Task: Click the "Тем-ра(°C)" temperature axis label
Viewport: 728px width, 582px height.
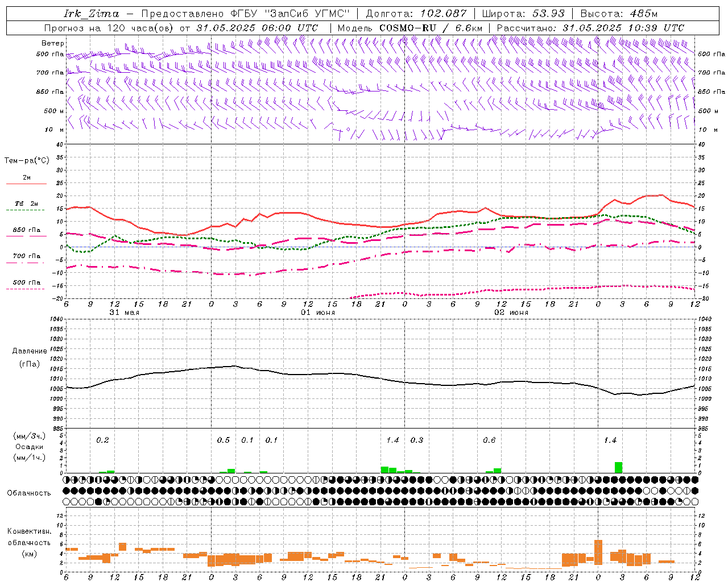Action: point(27,161)
